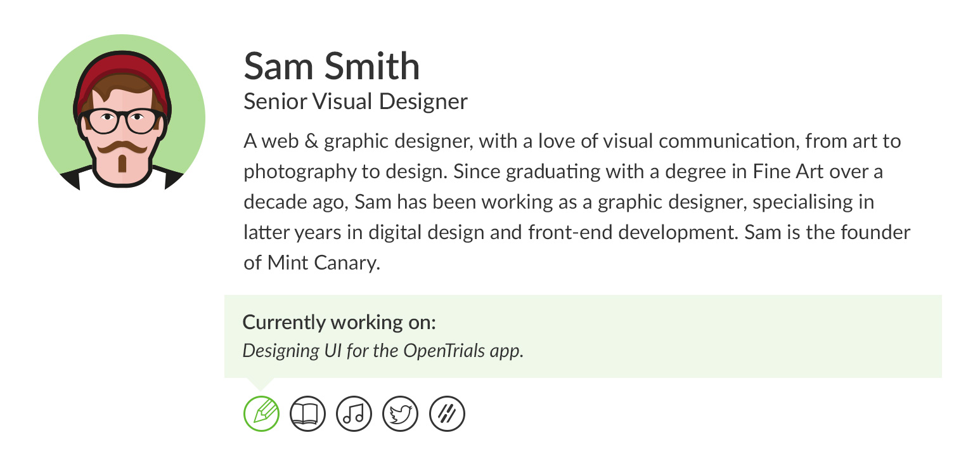Click the front-end development phrase
Screen dimensions: 980x461
tap(631, 232)
